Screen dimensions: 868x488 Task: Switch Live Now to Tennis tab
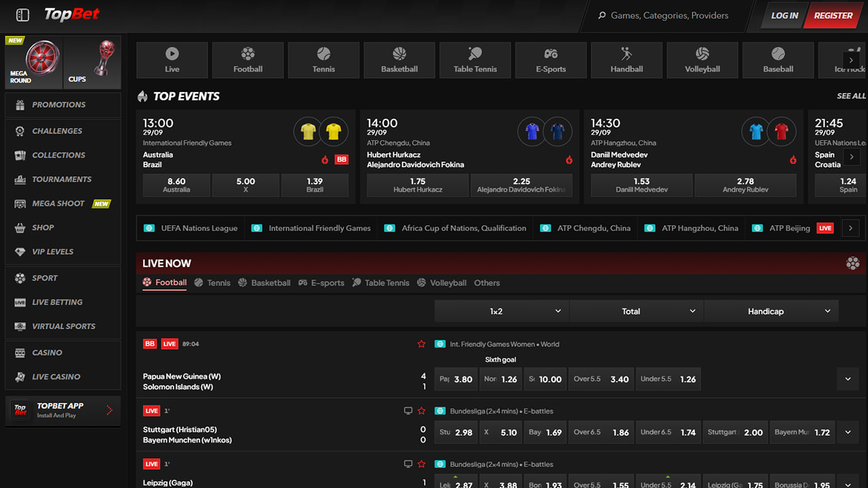click(x=212, y=283)
